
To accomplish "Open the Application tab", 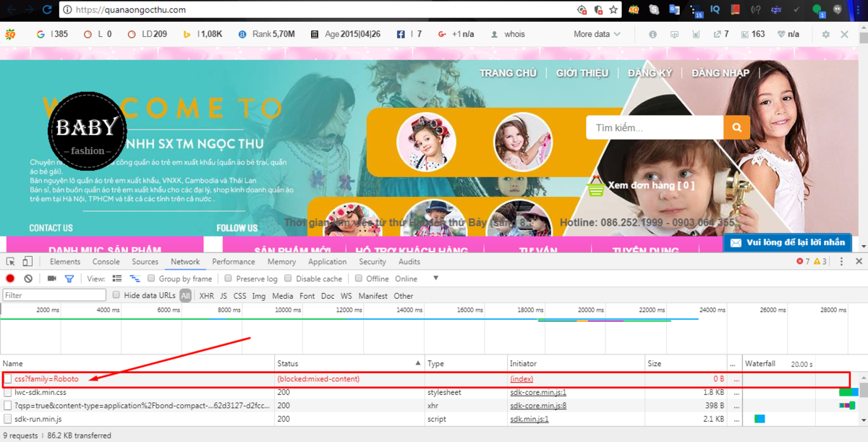I will [327, 262].
